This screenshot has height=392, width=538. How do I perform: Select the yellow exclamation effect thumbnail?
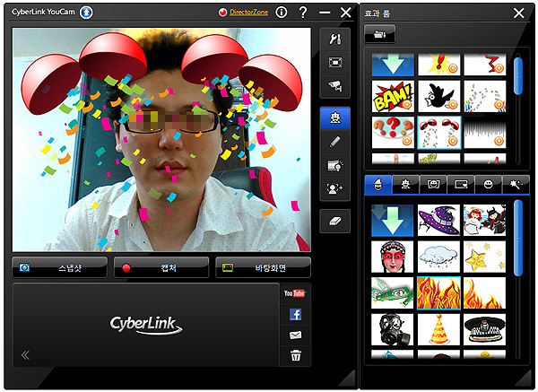[x=438, y=65]
